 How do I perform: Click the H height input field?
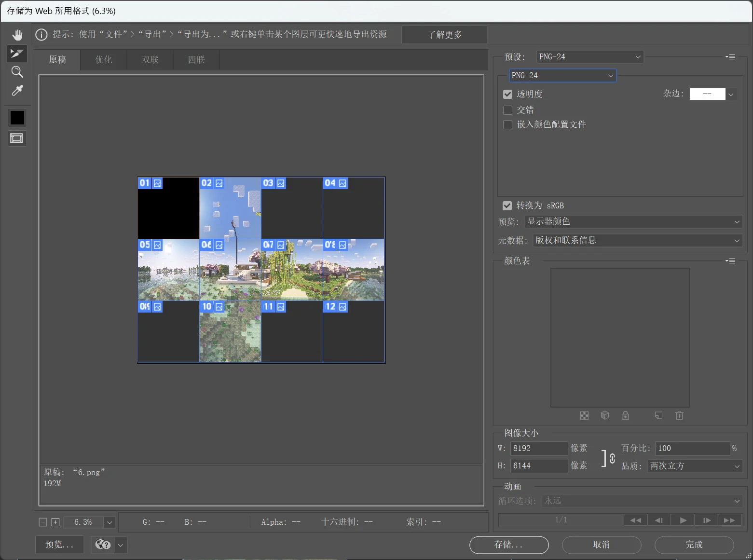click(539, 466)
